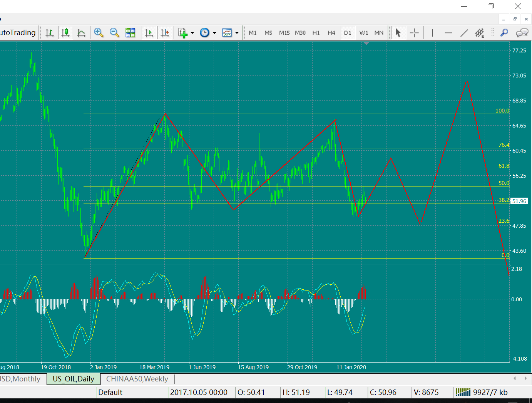Open the periodicity clock button

click(205, 33)
